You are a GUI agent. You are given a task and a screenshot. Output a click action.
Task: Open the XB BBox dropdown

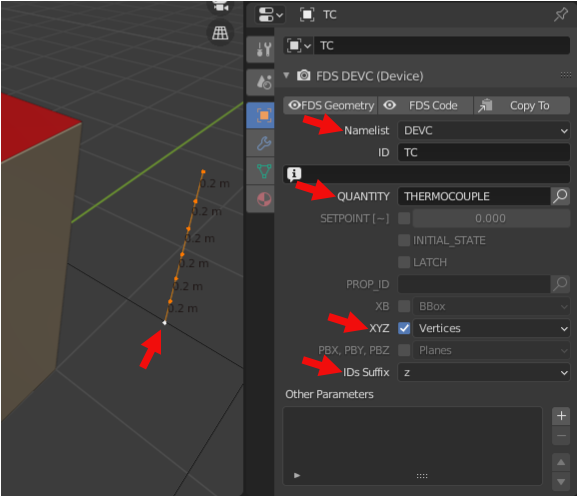[491, 306]
